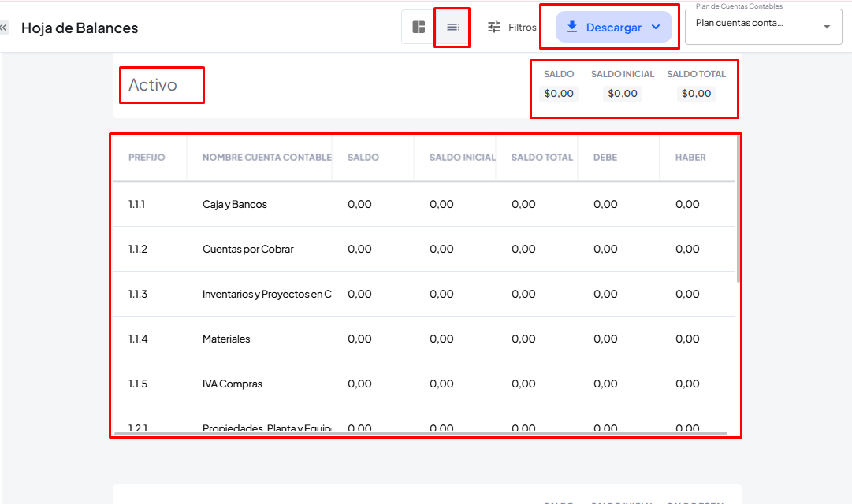Open Plan de Cuentas Contables dropdown
The image size is (852, 504).
point(764,26)
